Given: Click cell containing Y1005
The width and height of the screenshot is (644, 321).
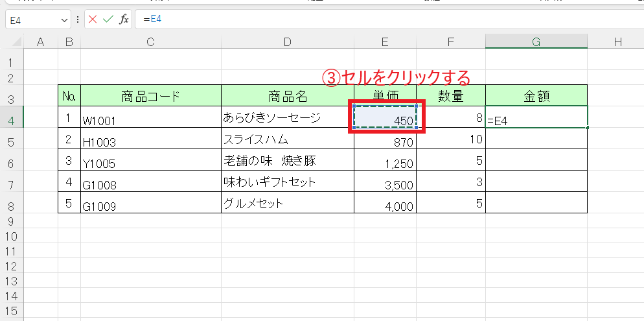Looking at the screenshot, I should [x=151, y=160].
